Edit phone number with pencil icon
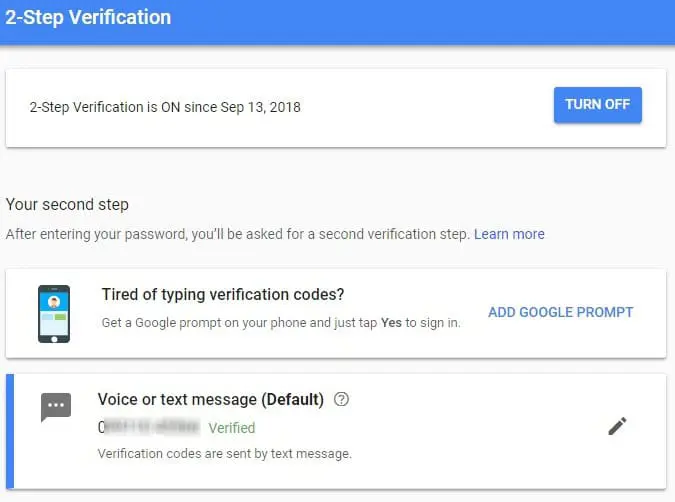Viewport: 675px width, 502px height. pyautogui.click(x=618, y=427)
